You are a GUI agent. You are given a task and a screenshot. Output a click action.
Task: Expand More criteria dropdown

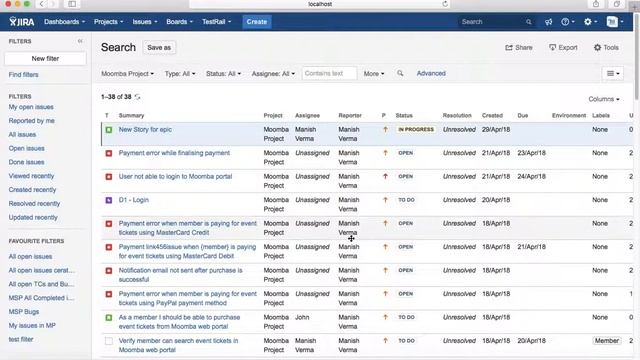pos(374,73)
